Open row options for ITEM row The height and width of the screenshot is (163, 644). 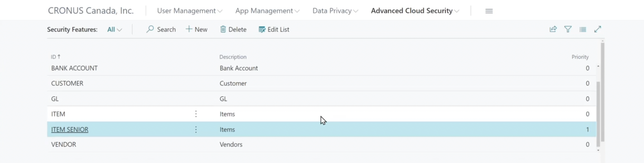point(196,114)
